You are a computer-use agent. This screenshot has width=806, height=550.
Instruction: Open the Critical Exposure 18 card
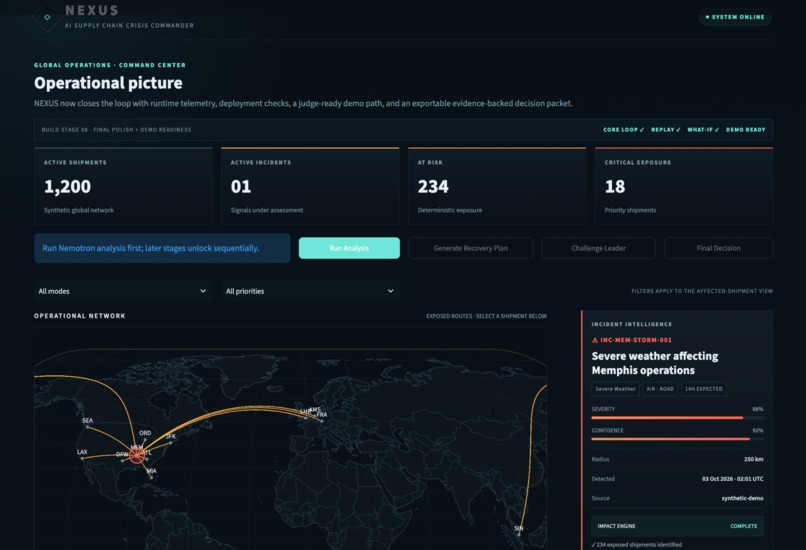point(684,186)
